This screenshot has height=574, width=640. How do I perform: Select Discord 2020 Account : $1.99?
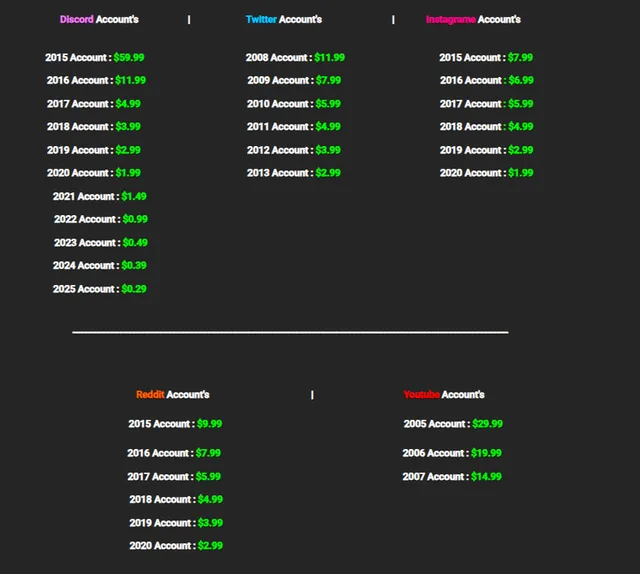(x=94, y=173)
